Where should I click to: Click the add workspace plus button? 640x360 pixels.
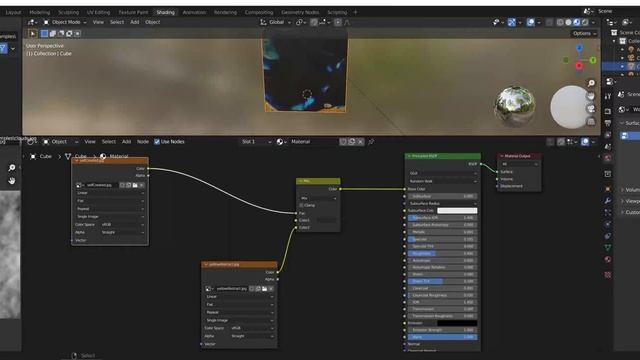tap(355, 12)
